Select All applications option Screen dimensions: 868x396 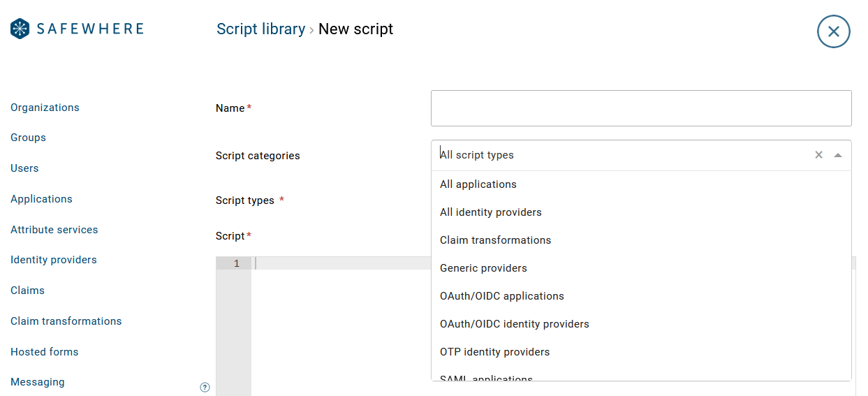point(478,184)
